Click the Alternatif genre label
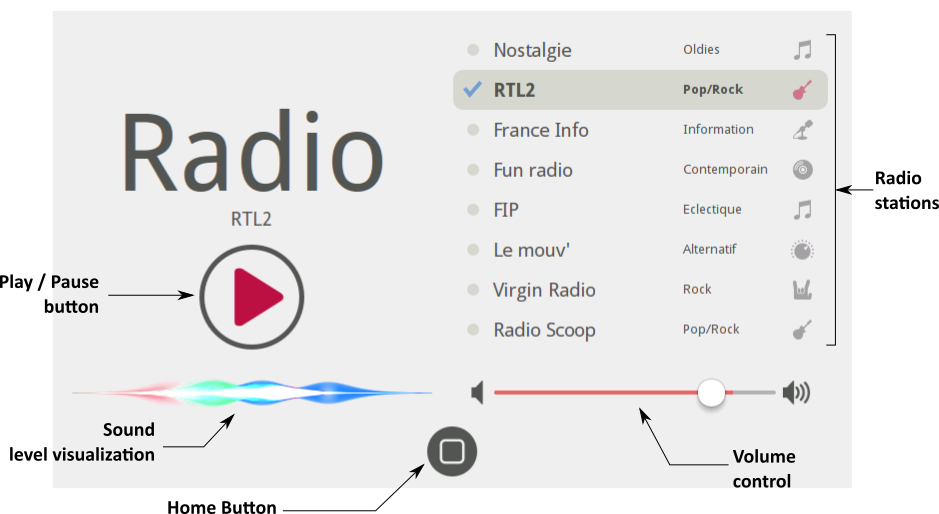The height and width of the screenshot is (514, 939). (x=710, y=249)
